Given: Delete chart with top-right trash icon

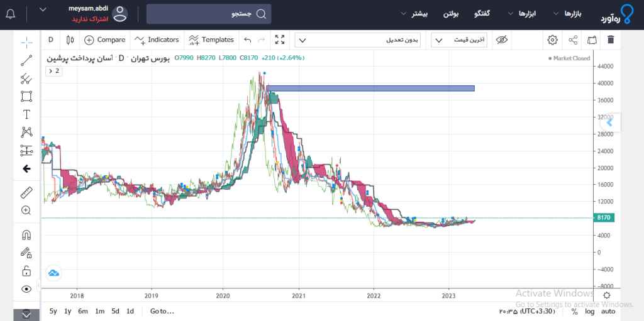Looking at the screenshot, I should coord(611,40).
